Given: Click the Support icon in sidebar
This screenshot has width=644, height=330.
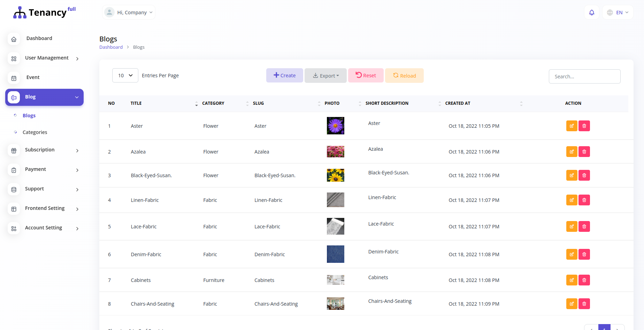Looking at the screenshot, I should coord(14,190).
